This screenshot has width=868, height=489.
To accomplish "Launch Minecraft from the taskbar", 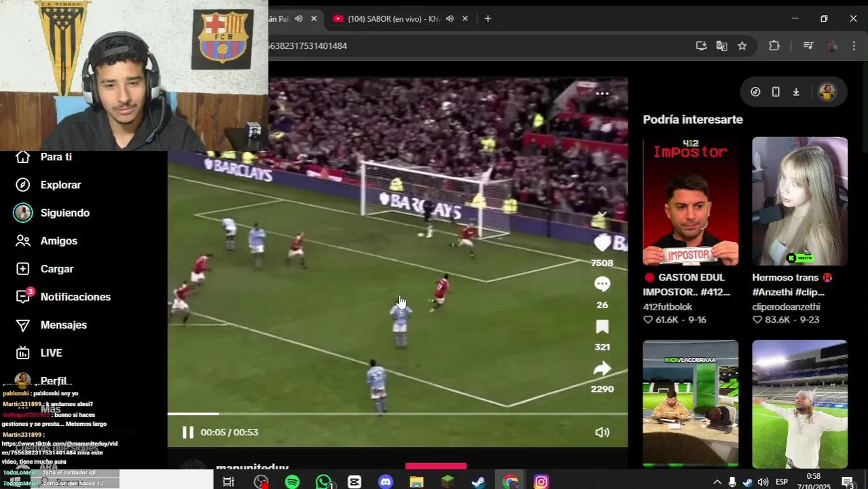I will (448, 482).
